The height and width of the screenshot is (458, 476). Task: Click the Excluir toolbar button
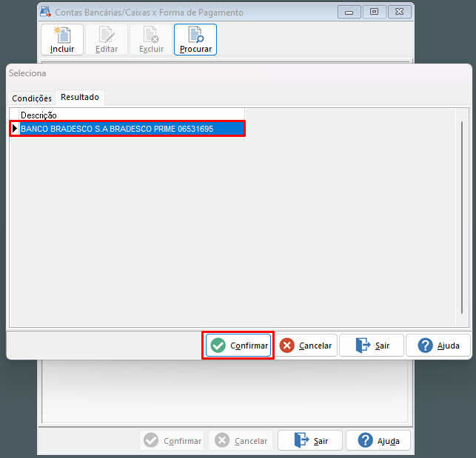(151, 40)
